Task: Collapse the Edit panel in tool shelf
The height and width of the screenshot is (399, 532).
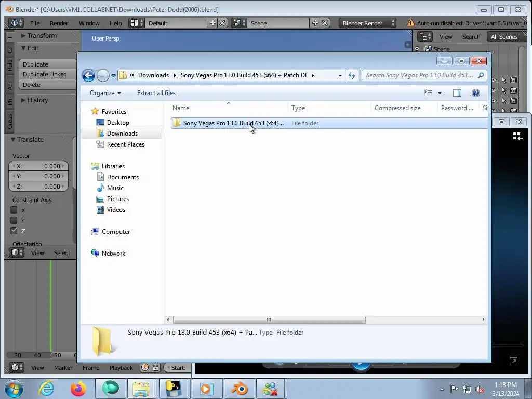Action: (23, 48)
